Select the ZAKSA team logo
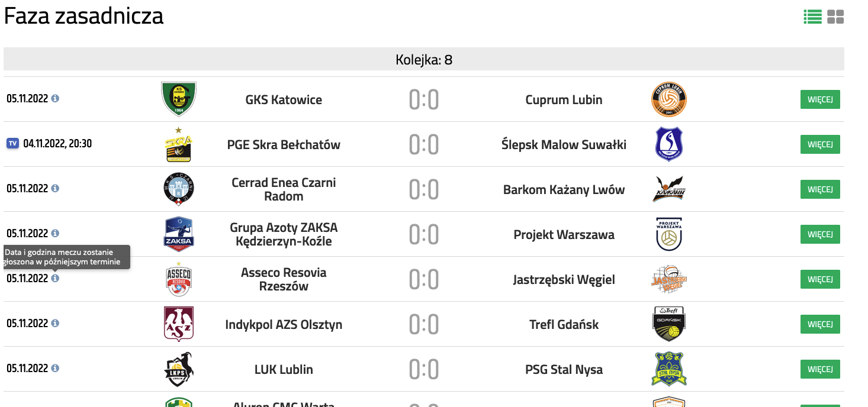 click(179, 234)
